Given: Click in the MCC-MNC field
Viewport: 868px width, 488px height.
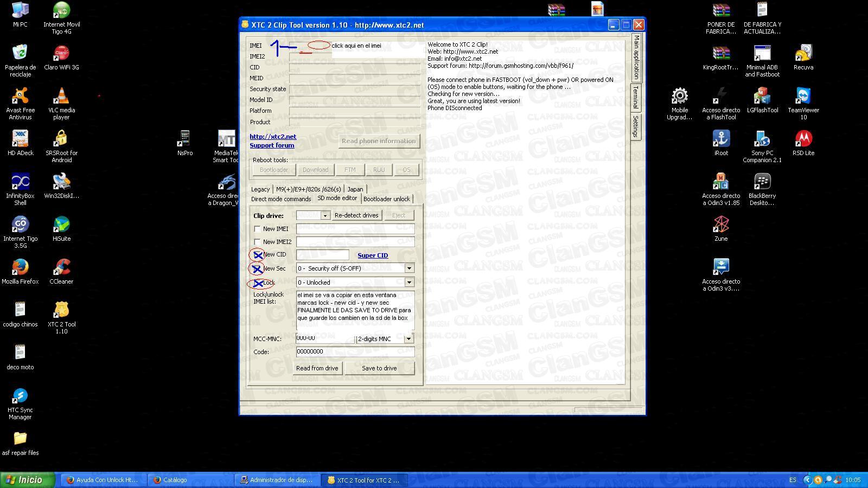Looking at the screenshot, I should tap(325, 338).
